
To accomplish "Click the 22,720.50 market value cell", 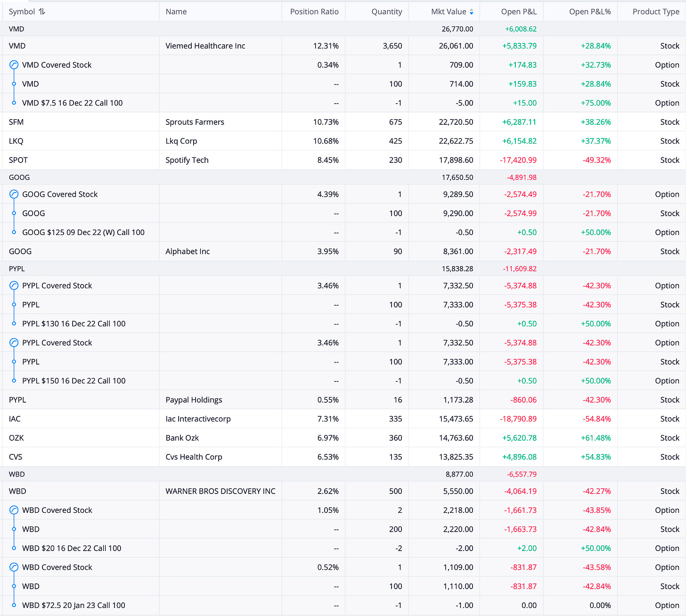I will click(x=456, y=122).
